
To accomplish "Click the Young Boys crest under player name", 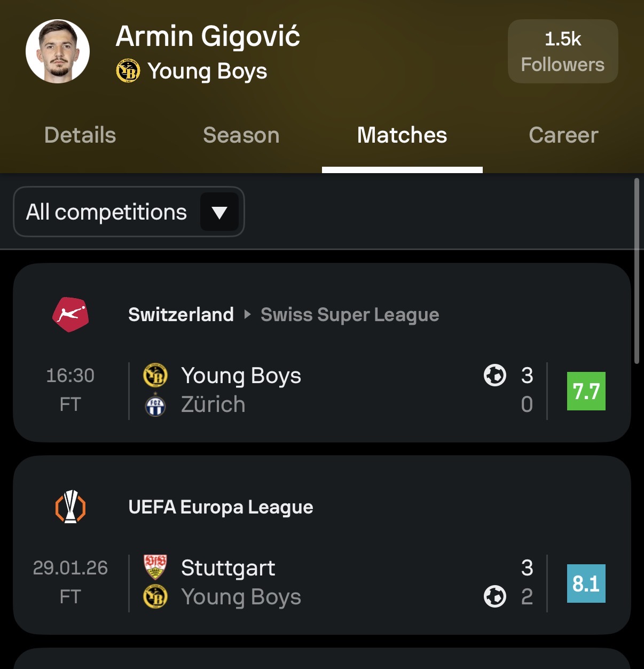I will click(128, 71).
